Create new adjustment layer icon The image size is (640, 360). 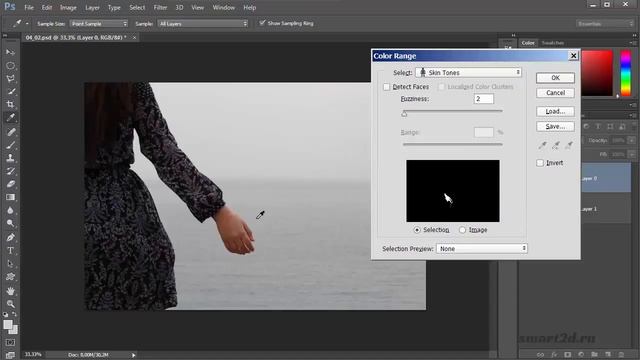coord(581,355)
